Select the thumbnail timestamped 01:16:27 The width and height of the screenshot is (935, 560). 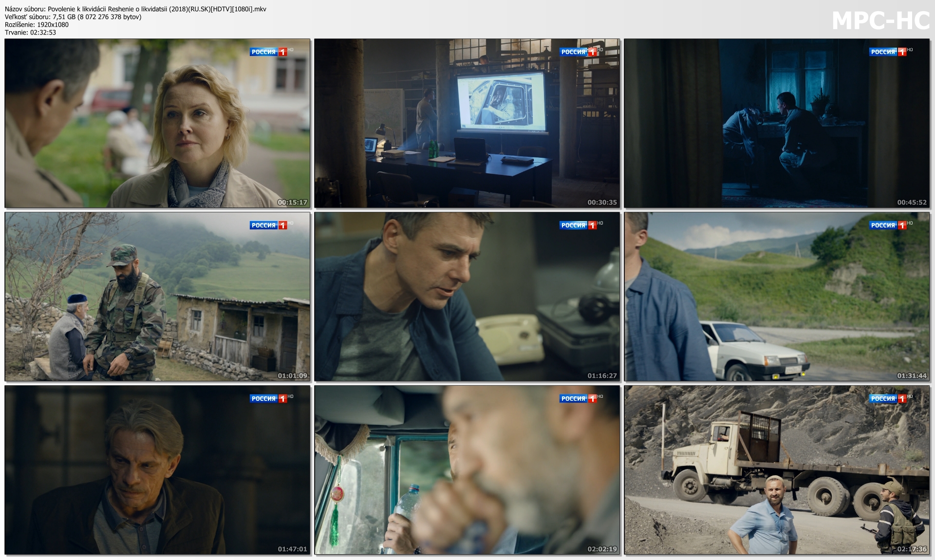coord(467,297)
